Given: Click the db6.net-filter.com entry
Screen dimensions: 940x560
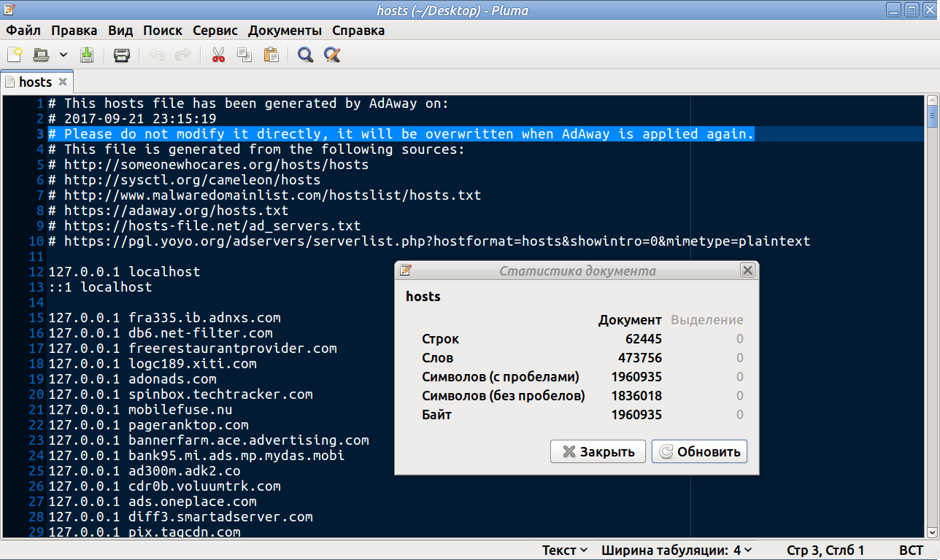Looking at the screenshot, I should tap(161, 333).
